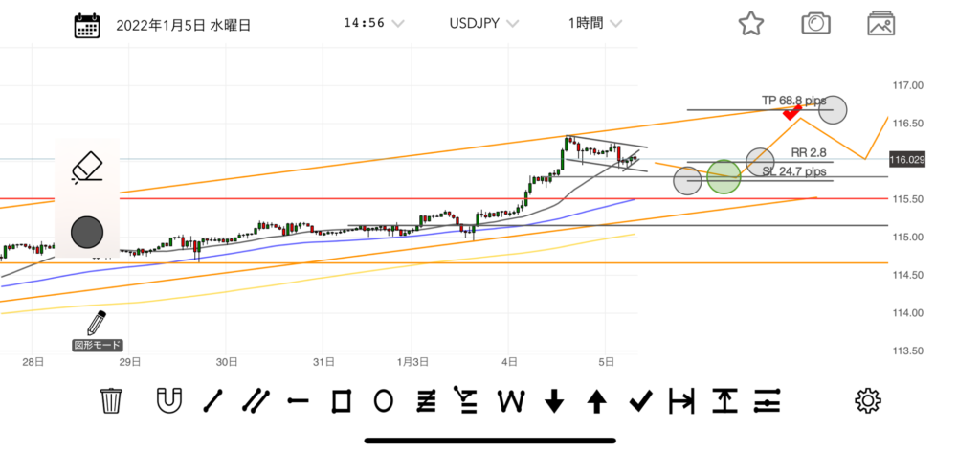980x453 pixels.
Task: Tap the camera screenshot icon
Action: 815,25
